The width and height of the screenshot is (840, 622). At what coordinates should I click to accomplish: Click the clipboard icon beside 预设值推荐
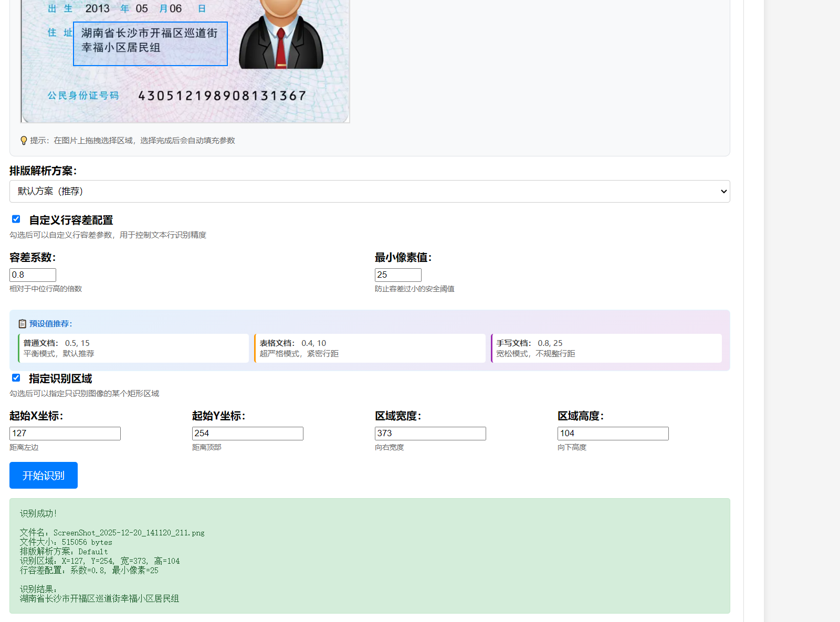click(x=22, y=324)
